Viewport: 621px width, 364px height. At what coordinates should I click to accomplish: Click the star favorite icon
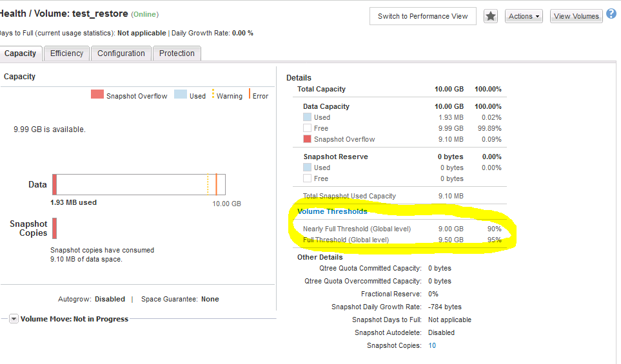(x=491, y=16)
